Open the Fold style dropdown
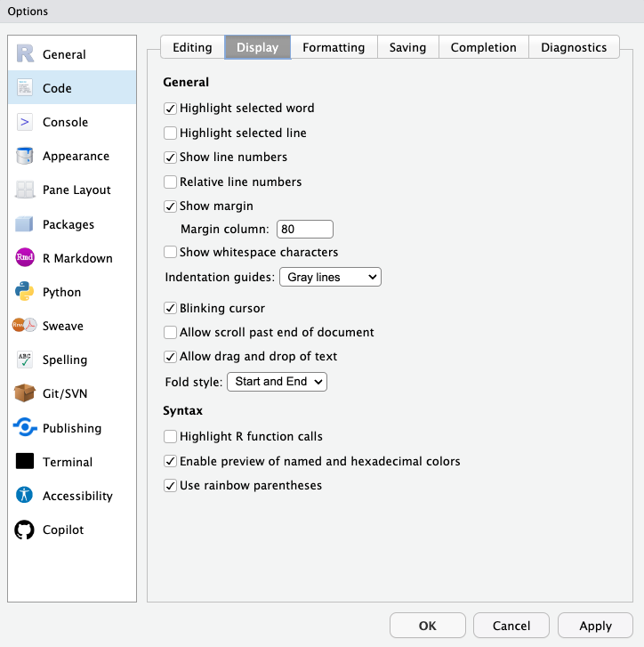Screen dimensions: 644x647 click(x=278, y=382)
